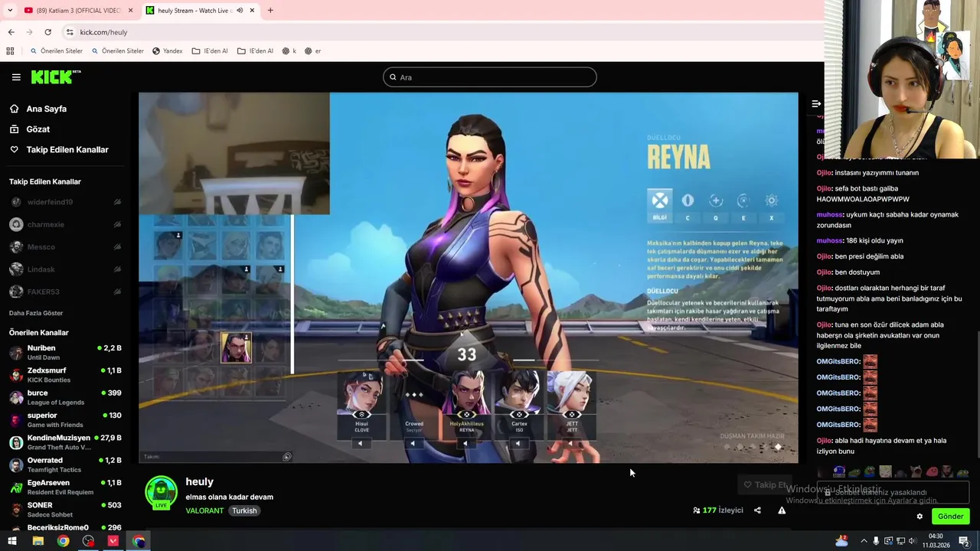This screenshot has height=551, width=980.
Task: Open Chrome from the taskbar
Action: tap(63, 541)
